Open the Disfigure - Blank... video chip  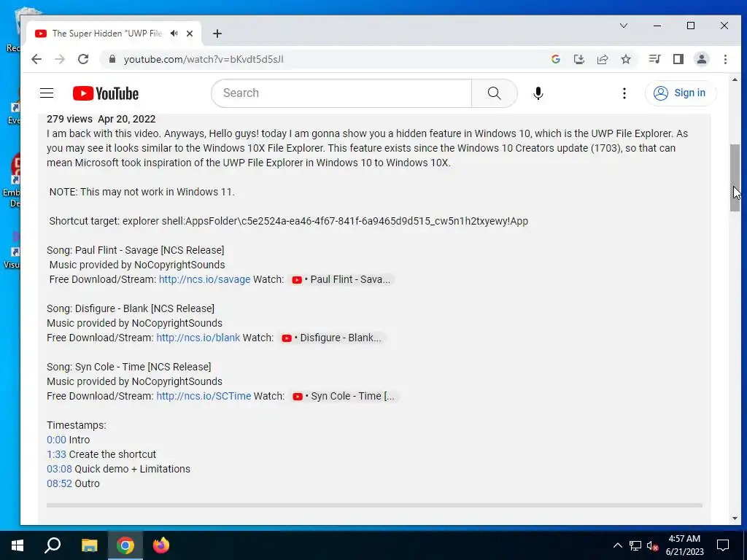(331, 338)
